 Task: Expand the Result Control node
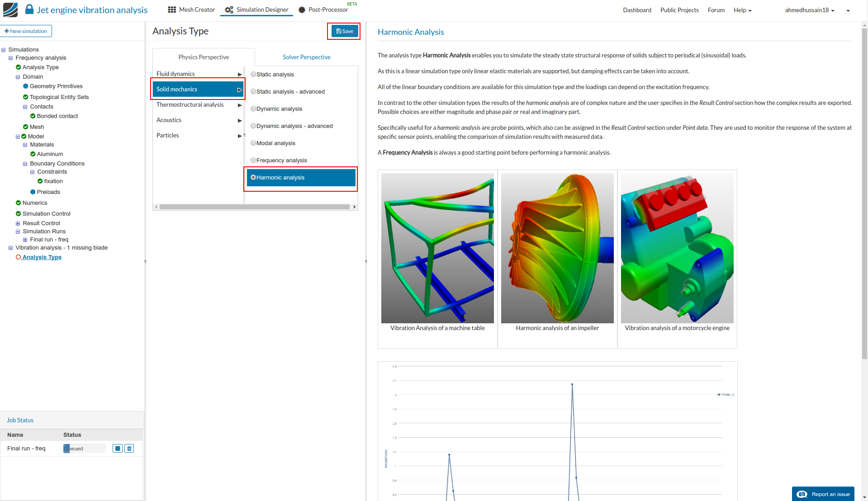[x=18, y=224]
